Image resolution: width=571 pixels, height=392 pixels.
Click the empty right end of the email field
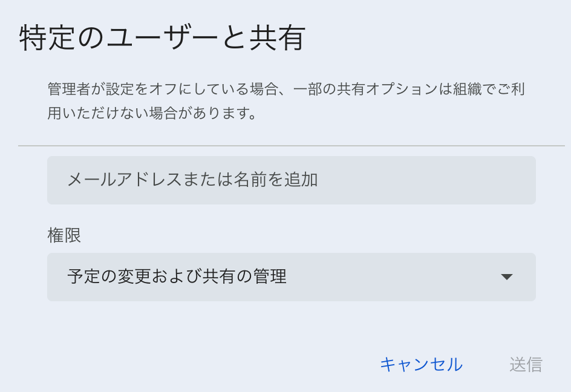472,180
